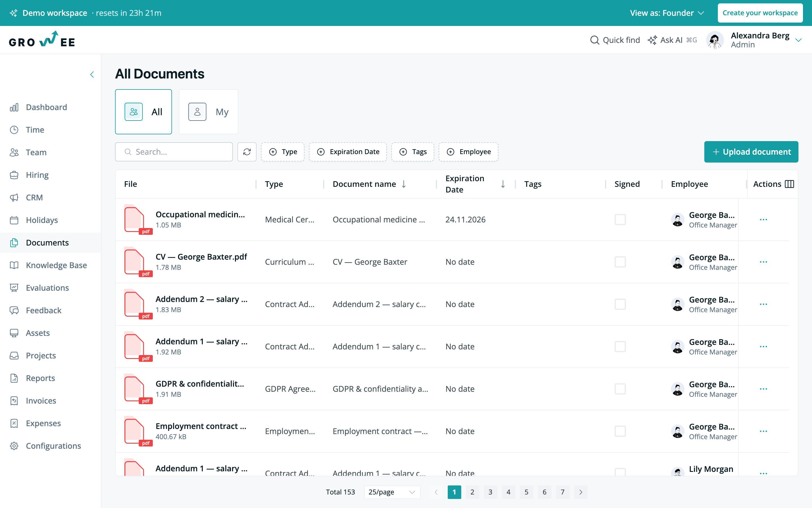Click Alexandra Berg's avatar picture
812x508 pixels.
715,40
